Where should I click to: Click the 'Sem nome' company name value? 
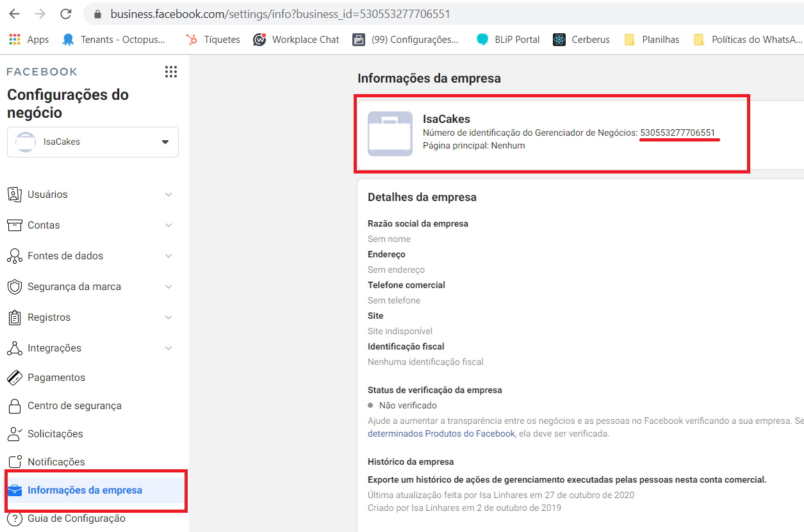pyautogui.click(x=389, y=239)
